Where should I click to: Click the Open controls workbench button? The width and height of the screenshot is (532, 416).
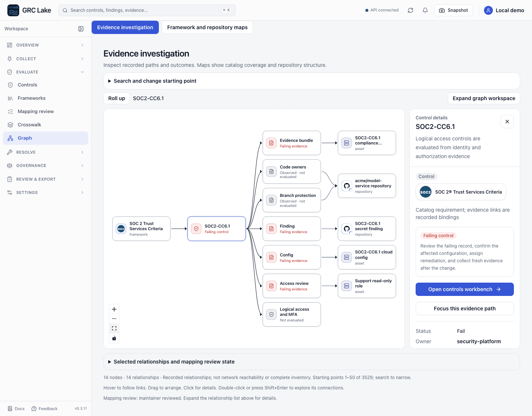pos(465,289)
